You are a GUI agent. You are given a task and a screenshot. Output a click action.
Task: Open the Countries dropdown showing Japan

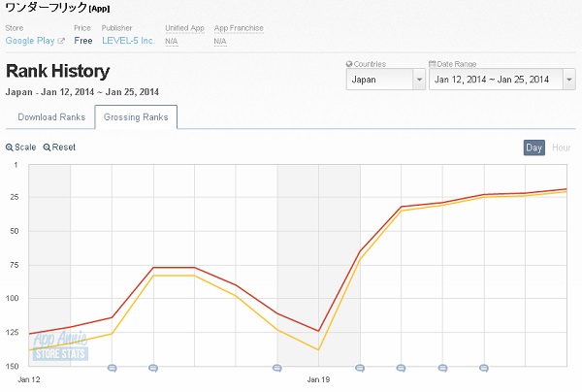pyautogui.click(x=386, y=79)
